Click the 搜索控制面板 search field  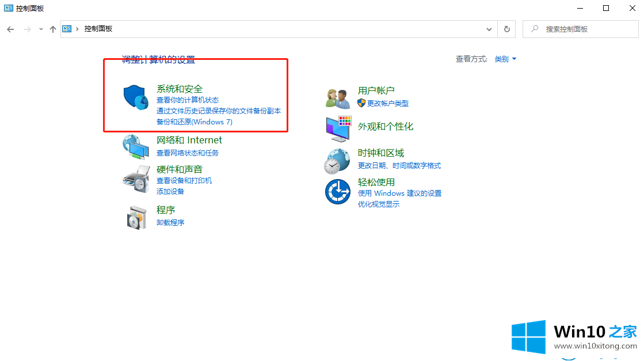click(x=580, y=29)
